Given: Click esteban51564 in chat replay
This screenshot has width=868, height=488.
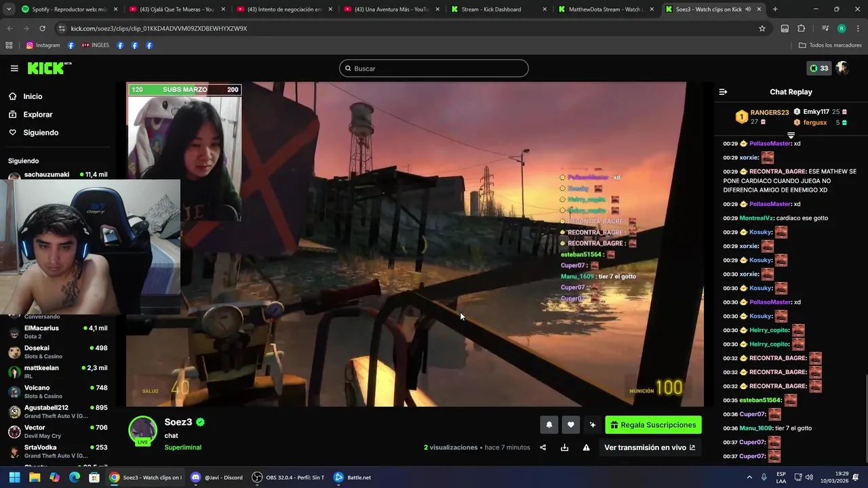Looking at the screenshot, I should click(760, 401).
